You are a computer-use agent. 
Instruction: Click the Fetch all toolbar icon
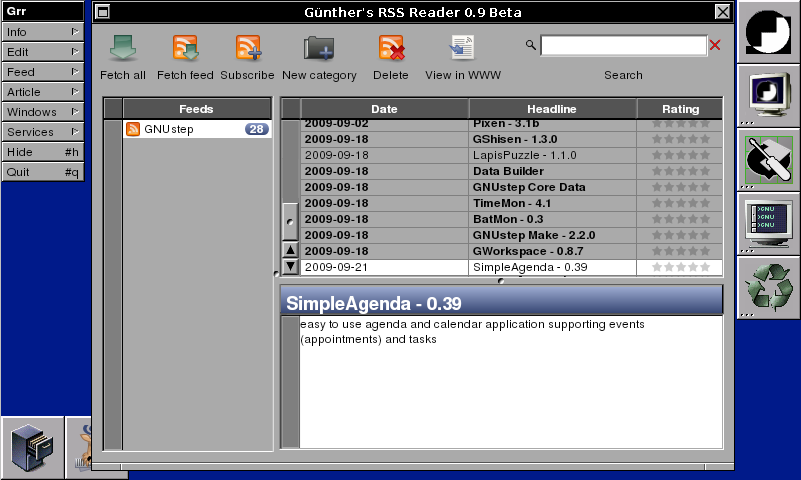123,49
